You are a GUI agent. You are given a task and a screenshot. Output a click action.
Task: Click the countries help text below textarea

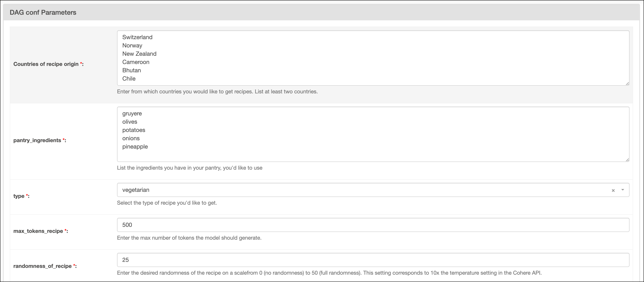[x=217, y=91]
